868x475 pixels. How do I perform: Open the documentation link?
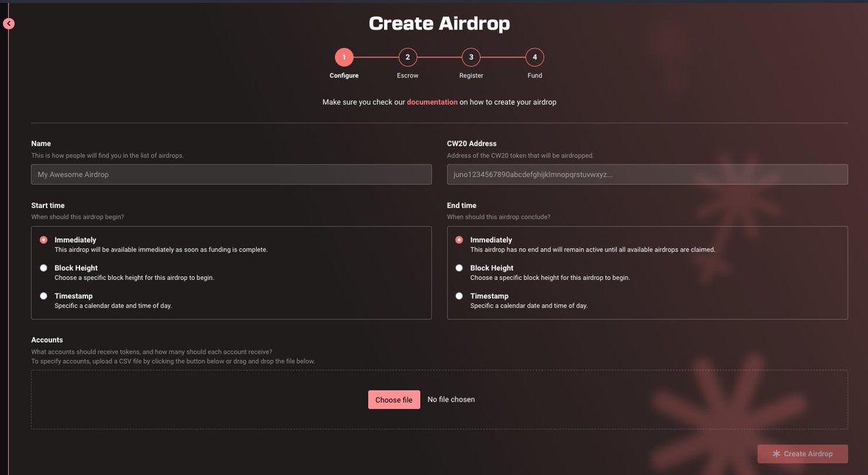pyautogui.click(x=433, y=101)
